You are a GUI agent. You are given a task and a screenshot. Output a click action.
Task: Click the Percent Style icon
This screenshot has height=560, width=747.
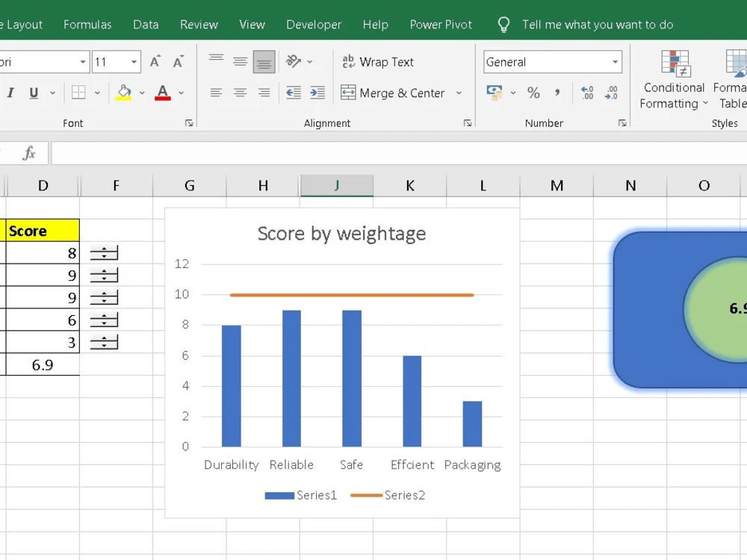point(533,92)
